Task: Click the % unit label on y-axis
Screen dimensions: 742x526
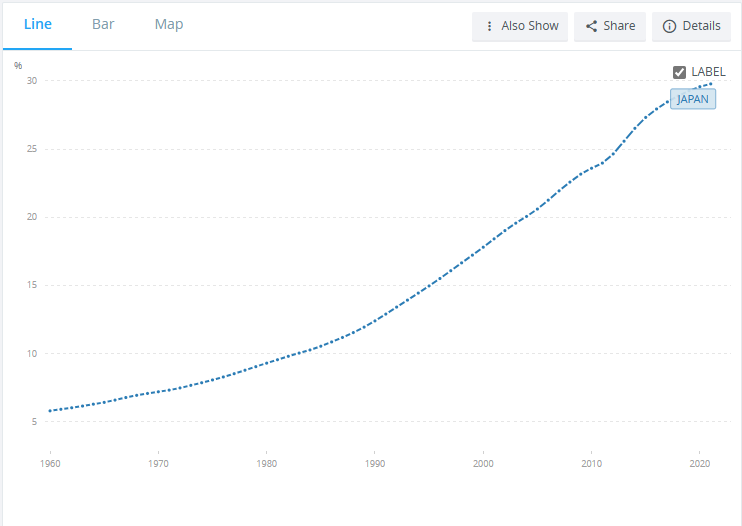Action: pos(18,66)
